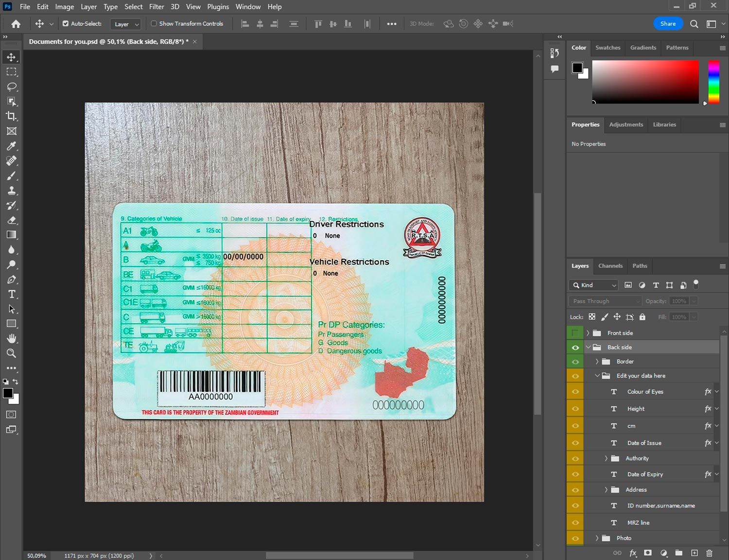Screen dimensions: 729x560
Task: Enable Show Transform Controls checkbox
Action: click(x=154, y=23)
